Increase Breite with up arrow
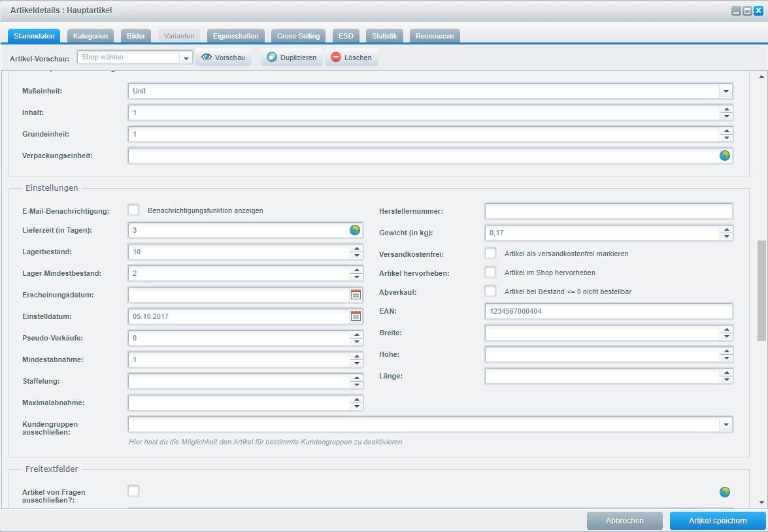768x532 pixels. coord(726,329)
